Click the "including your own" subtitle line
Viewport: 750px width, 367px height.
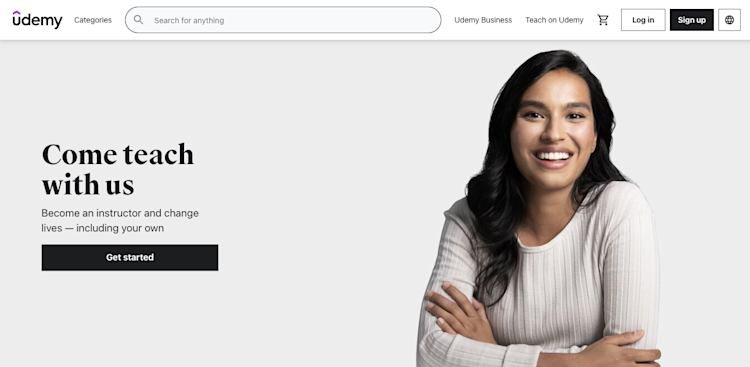tap(120, 228)
